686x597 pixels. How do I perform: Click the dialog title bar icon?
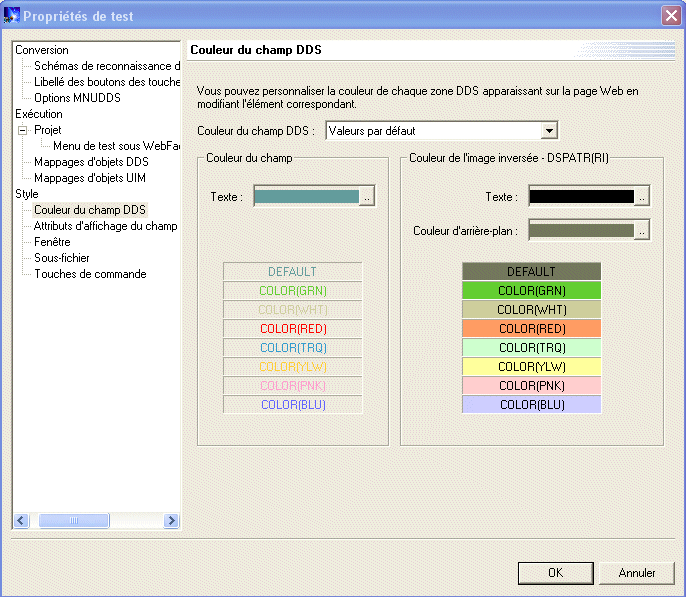click(11, 15)
